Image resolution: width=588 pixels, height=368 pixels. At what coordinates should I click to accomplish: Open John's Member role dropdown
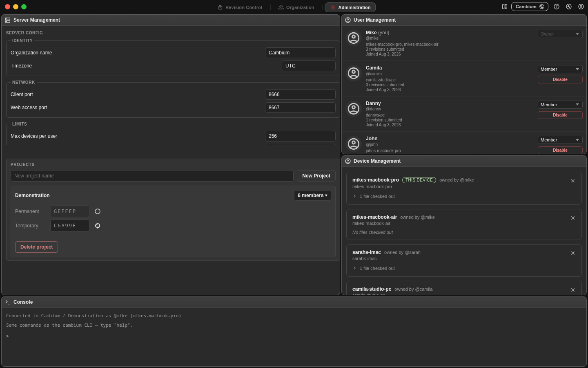(560, 140)
